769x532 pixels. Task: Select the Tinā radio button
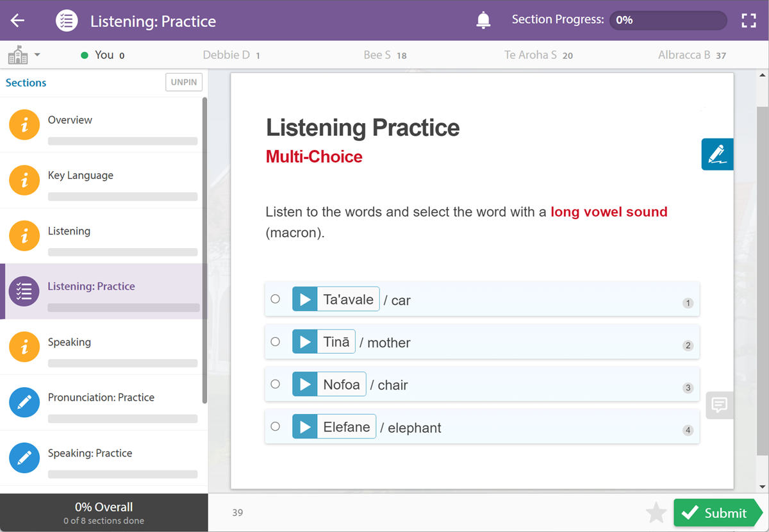point(276,342)
